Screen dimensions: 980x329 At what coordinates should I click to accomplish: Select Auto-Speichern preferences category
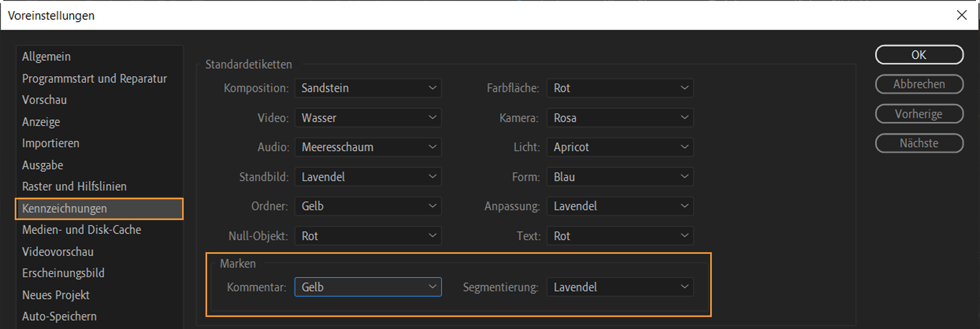tap(59, 316)
